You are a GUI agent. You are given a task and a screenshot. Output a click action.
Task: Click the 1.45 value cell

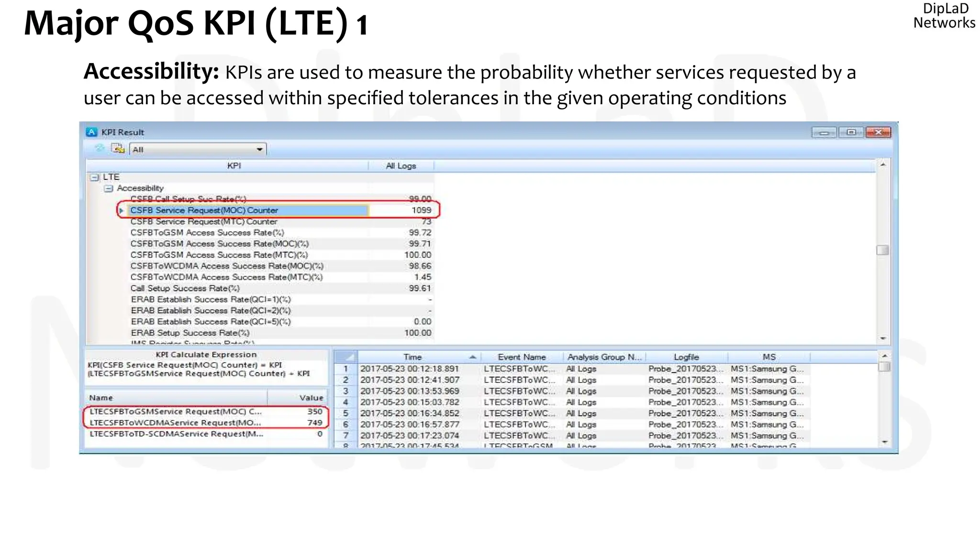pyautogui.click(x=401, y=277)
